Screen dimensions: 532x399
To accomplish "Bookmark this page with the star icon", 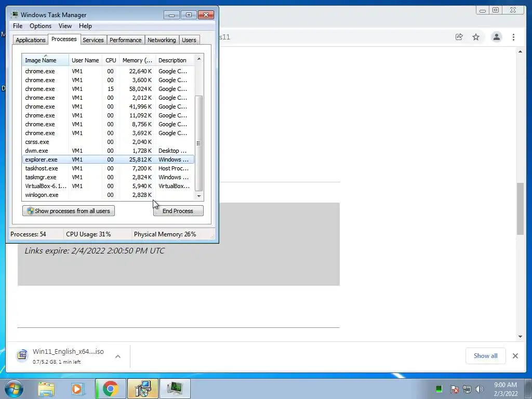I will click(x=476, y=37).
